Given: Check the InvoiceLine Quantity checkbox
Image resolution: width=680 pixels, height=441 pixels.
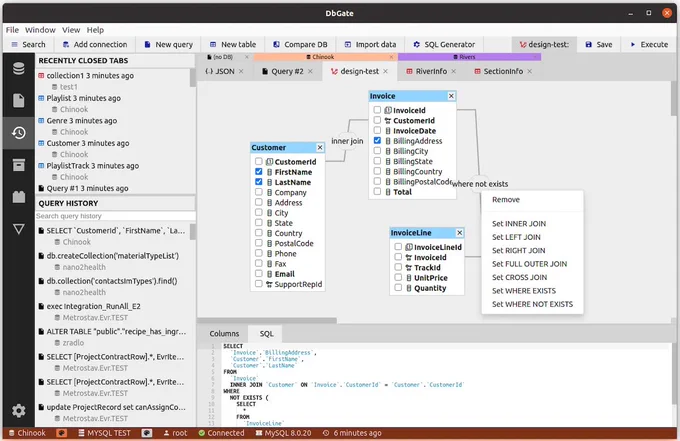Looking at the screenshot, I should 398,287.
